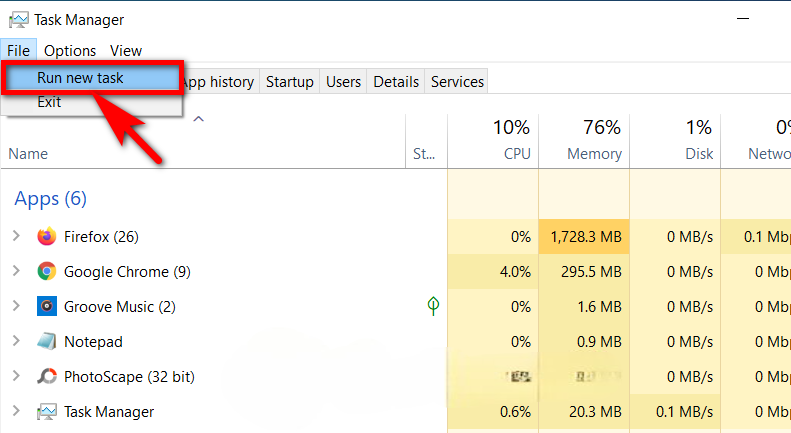This screenshot has height=433, width=791.
Task: Click the green leaf status icon
Action: pyautogui.click(x=433, y=306)
